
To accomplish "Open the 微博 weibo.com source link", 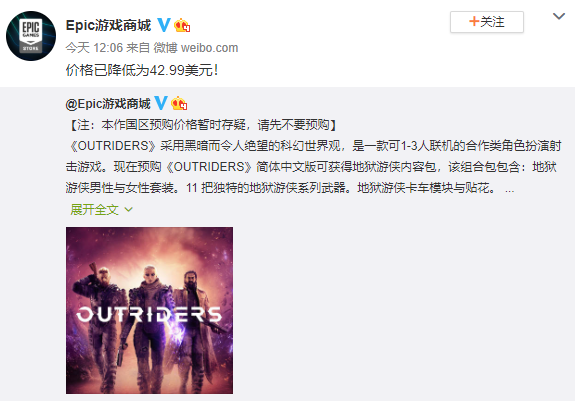I will tap(195, 48).
